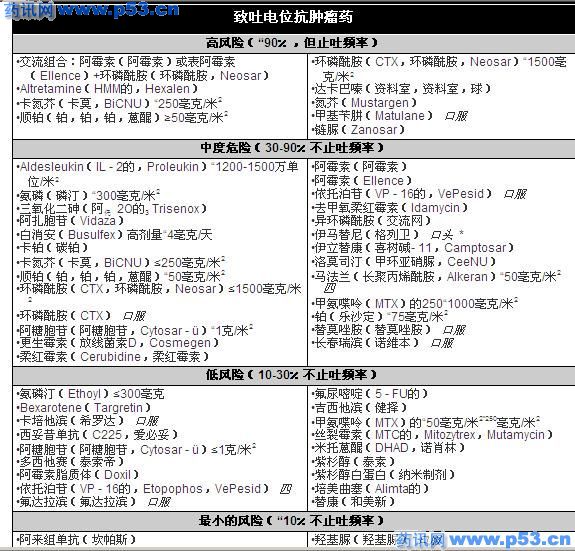Select the 低风险 section header row
Image resolution: width=575 pixels, height=551 pixels.
[x=294, y=375]
